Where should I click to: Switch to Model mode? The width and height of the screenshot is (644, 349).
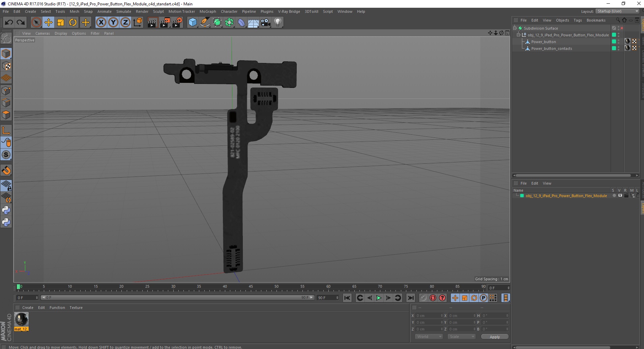[x=6, y=54]
